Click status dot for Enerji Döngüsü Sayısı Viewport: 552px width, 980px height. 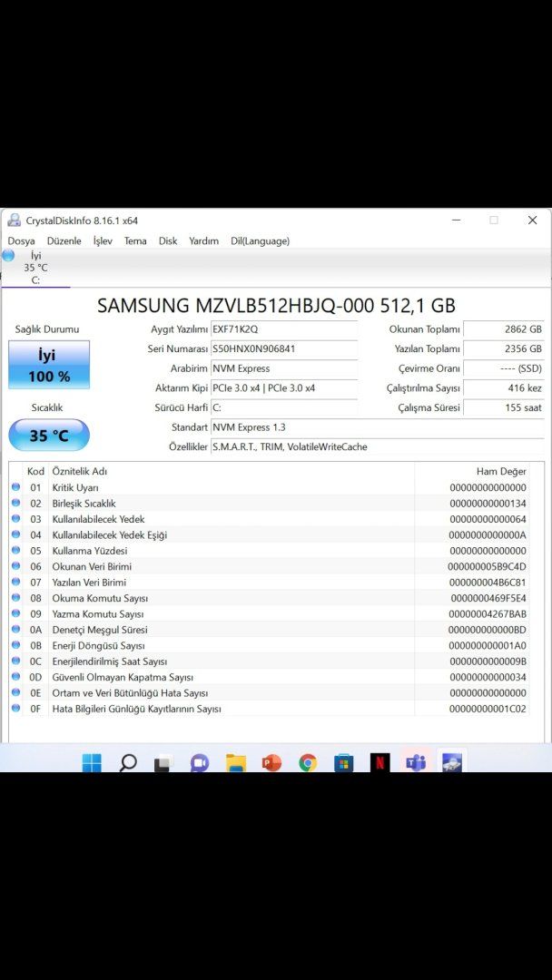pos(15,645)
